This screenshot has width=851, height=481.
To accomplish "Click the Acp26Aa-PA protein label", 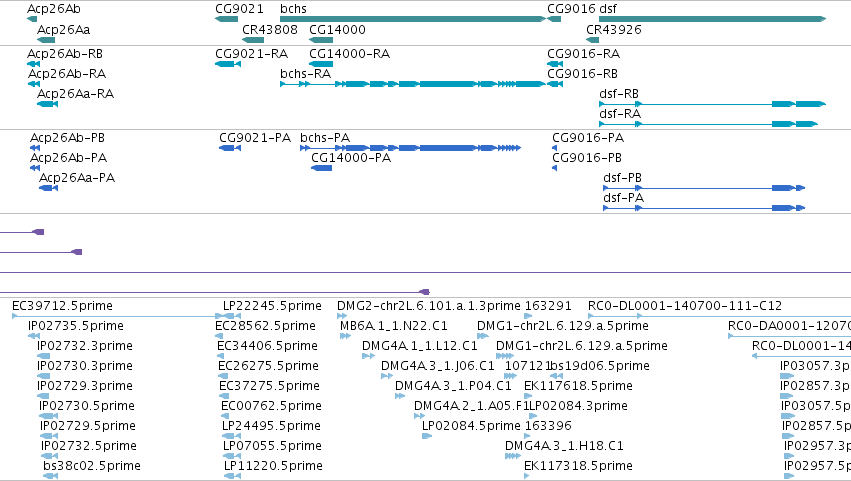I will (x=77, y=178).
